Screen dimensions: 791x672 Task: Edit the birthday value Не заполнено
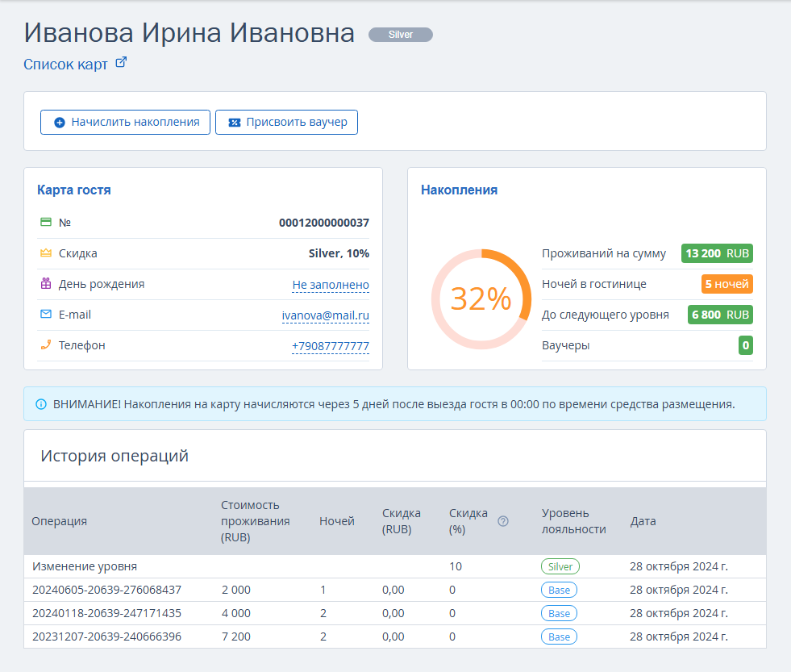pyautogui.click(x=331, y=285)
